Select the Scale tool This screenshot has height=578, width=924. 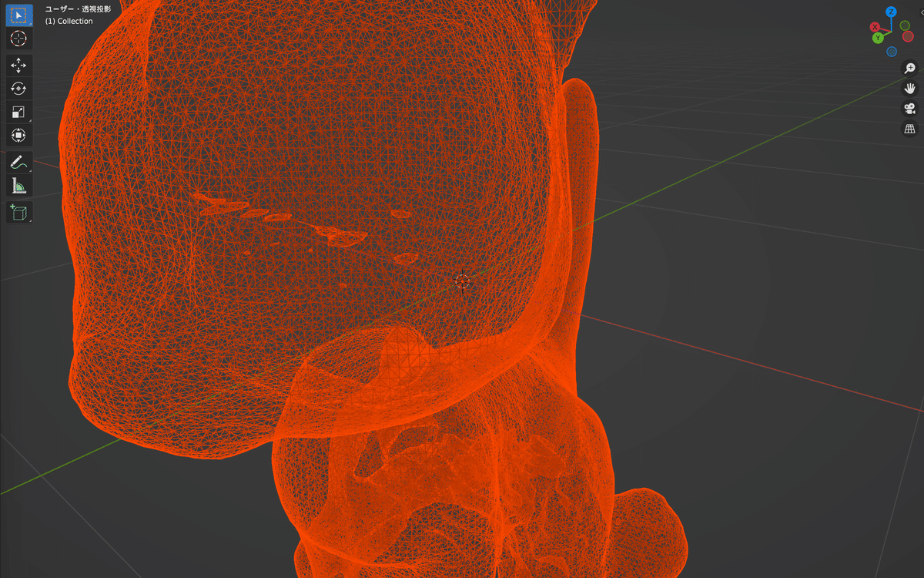click(x=18, y=111)
